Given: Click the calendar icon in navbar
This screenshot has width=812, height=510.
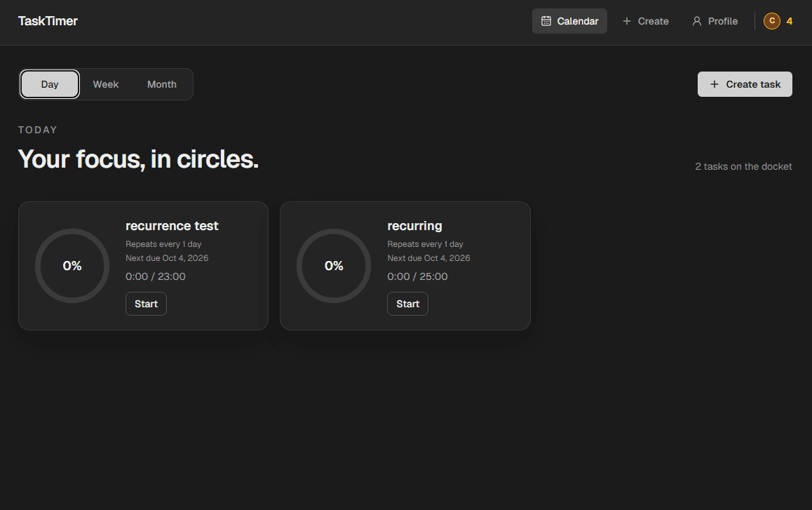Looking at the screenshot, I should pos(546,21).
